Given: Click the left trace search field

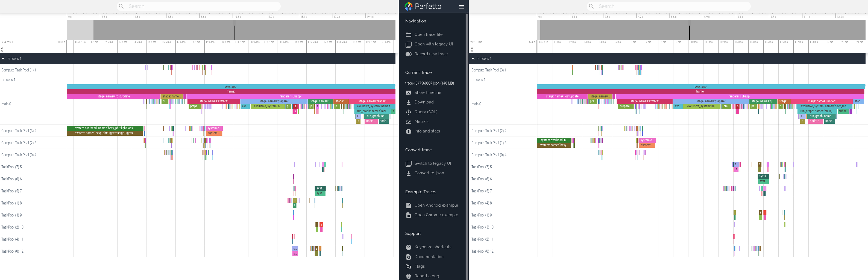Looking at the screenshot, I should tap(199, 6).
